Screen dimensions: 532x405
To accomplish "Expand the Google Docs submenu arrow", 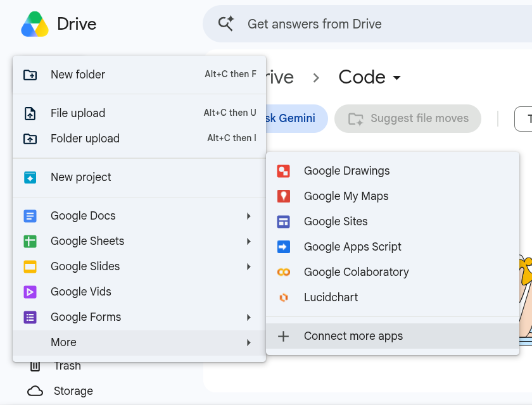I will tap(249, 216).
